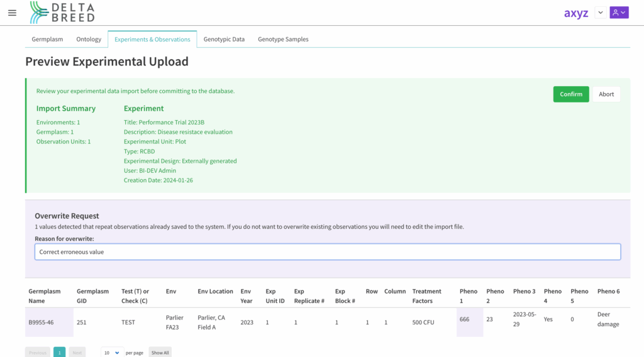644x357 pixels.
Task: Go to the Previous page
Action: (38, 353)
